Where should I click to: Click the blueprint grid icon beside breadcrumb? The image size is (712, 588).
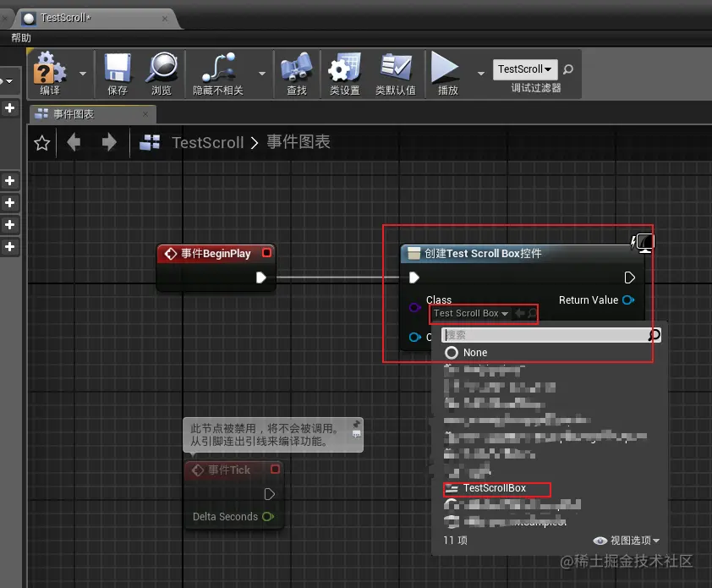tap(150, 142)
